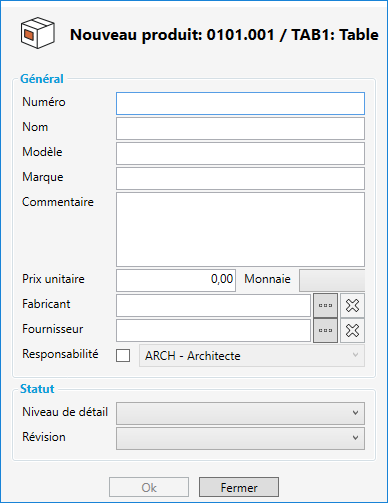Expand the Révision dropdown list
Viewport: 388px width, 503px height.
click(x=240, y=438)
